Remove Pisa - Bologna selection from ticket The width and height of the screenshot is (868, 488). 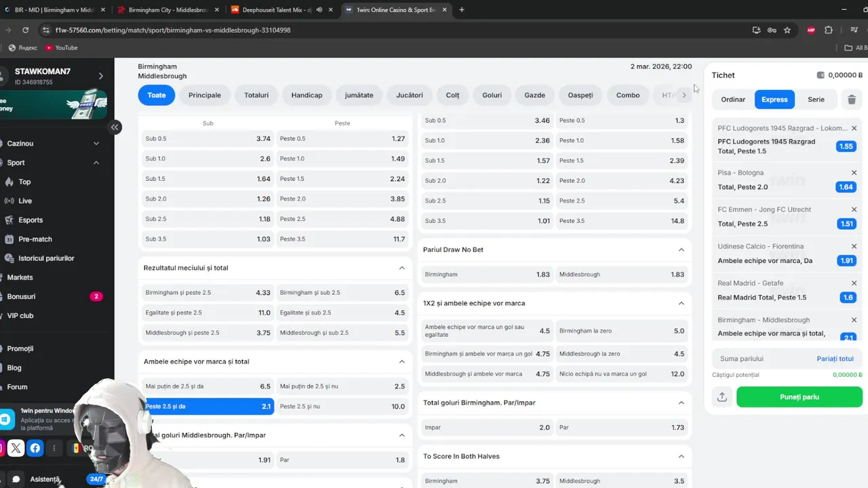[x=854, y=173]
